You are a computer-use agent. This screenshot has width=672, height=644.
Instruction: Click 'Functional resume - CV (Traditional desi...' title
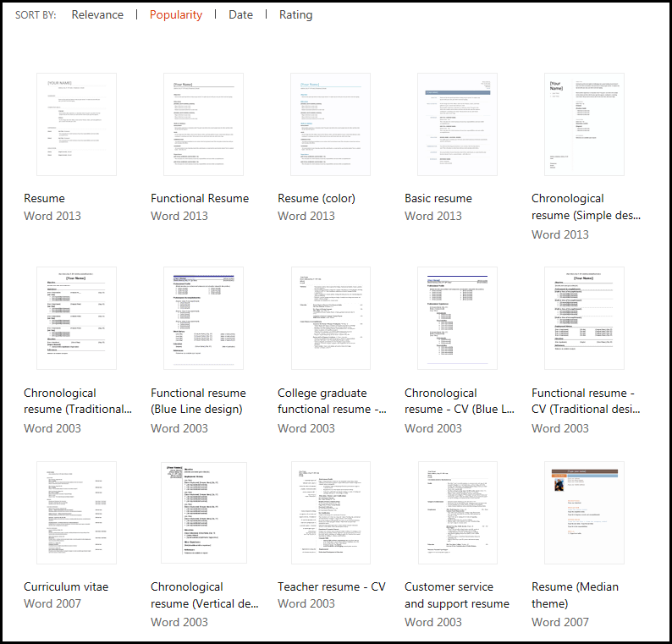coord(586,401)
